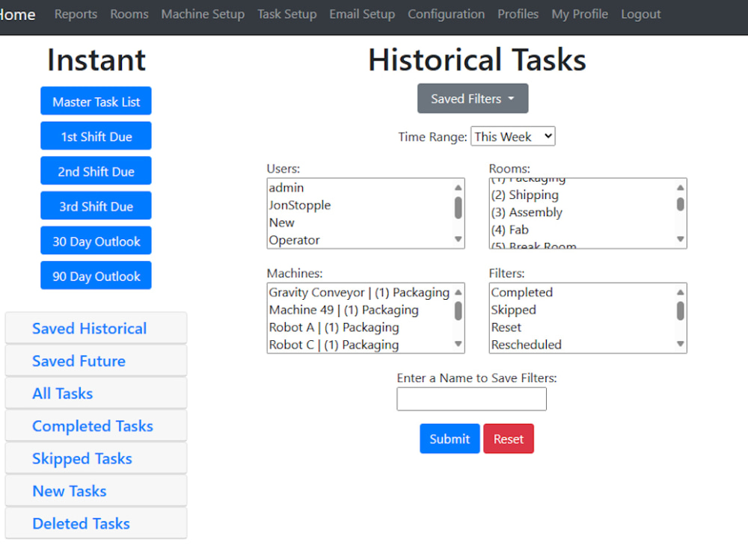This screenshot has width=748, height=560.
Task: Open My Profile
Action: (580, 13)
